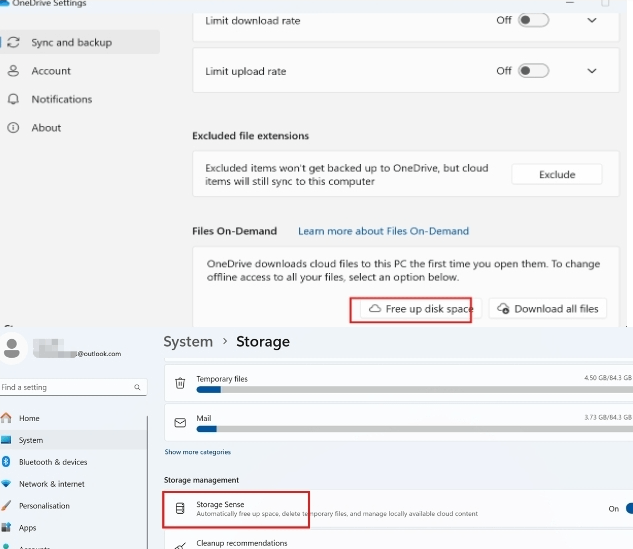Click the Home house icon in sidebar
633x549 pixels.
tap(6, 418)
